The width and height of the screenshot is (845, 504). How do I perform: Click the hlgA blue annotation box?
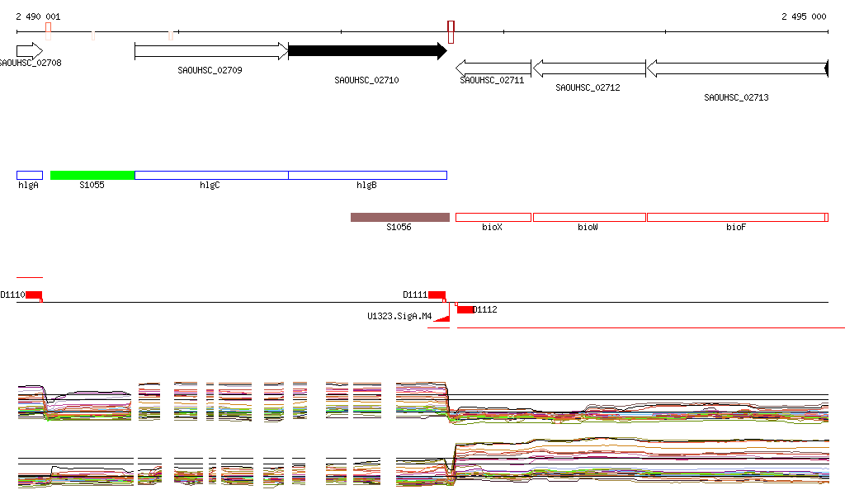[x=30, y=175]
